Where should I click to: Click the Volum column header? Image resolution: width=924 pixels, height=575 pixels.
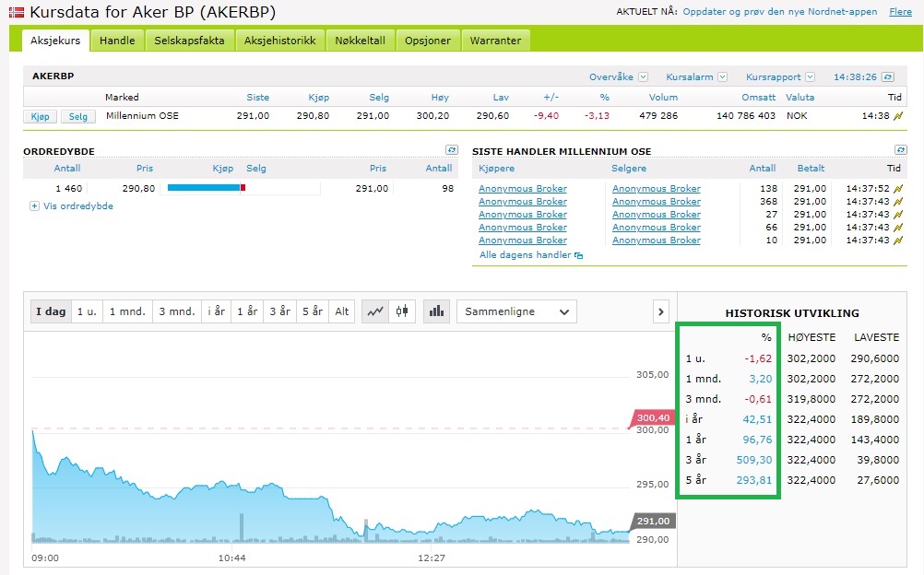pyautogui.click(x=664, y=97)
